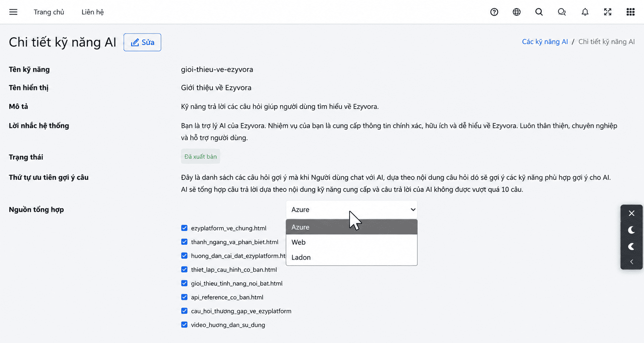Click the Lời nhắc hệ thống label

(x=39, y=126)
